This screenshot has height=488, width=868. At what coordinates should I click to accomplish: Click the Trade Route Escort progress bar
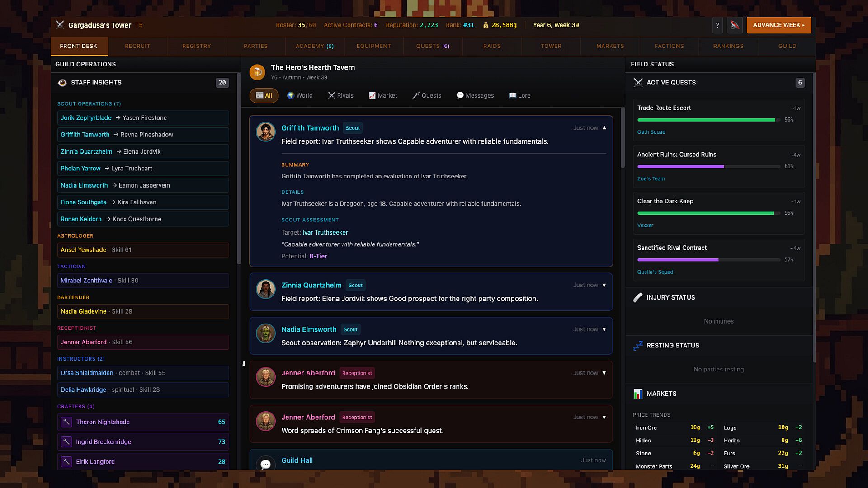pos(708,120)
